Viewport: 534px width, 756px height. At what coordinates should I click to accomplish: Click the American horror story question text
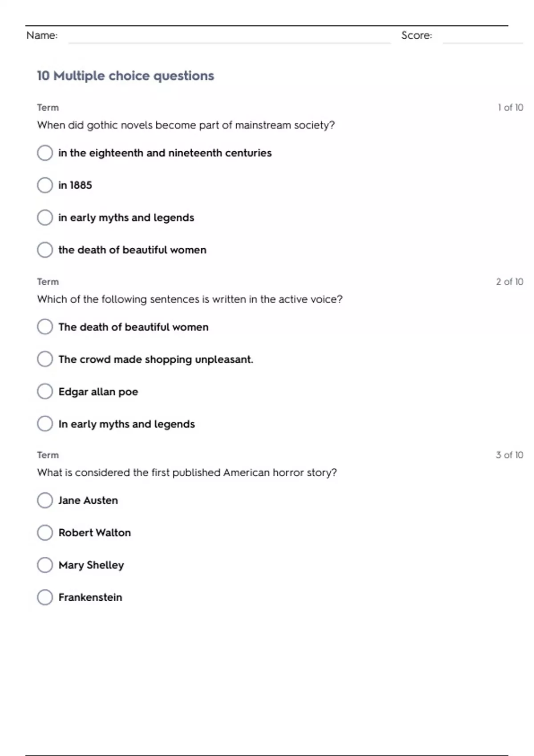click(187, 473)
